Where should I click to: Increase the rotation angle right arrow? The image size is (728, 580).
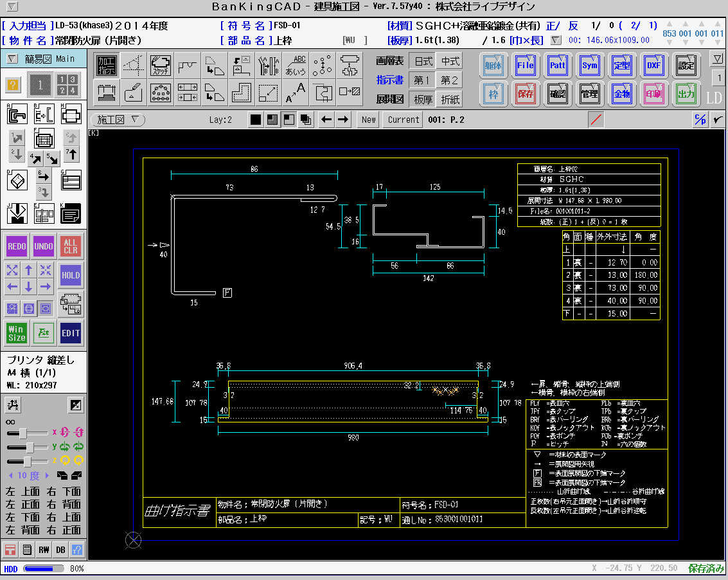[46, 475]
